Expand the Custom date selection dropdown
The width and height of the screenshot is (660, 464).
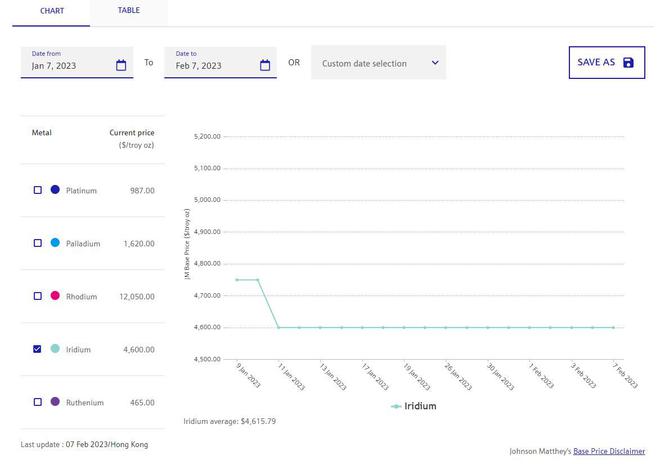378,63
